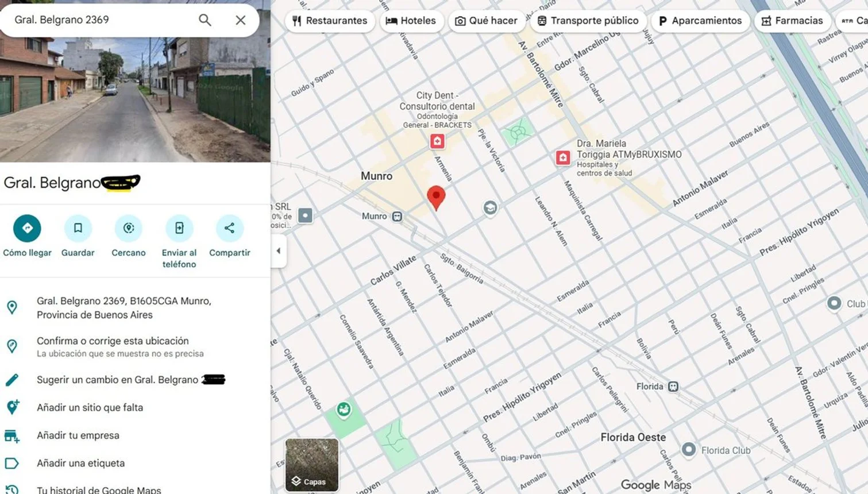Select Dra. Mariela Toriggia hospital marker

click(563, 157)
